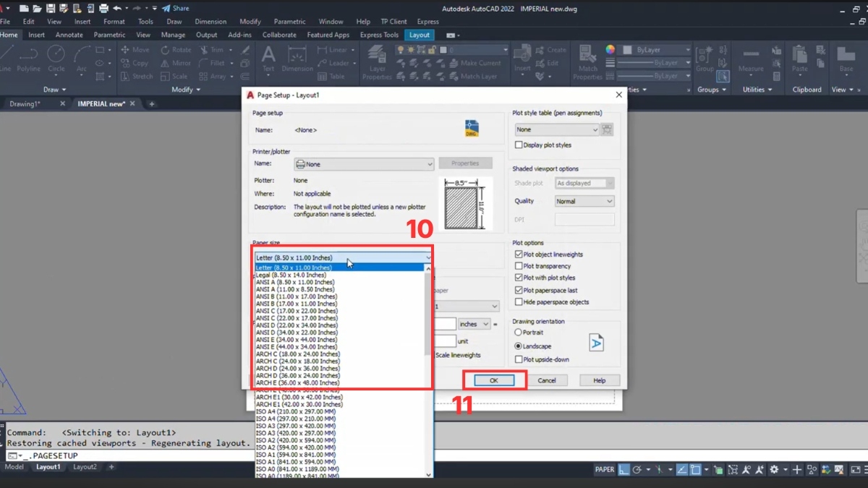
Task: Click the Rotate tool
Action: click(176, 50)
